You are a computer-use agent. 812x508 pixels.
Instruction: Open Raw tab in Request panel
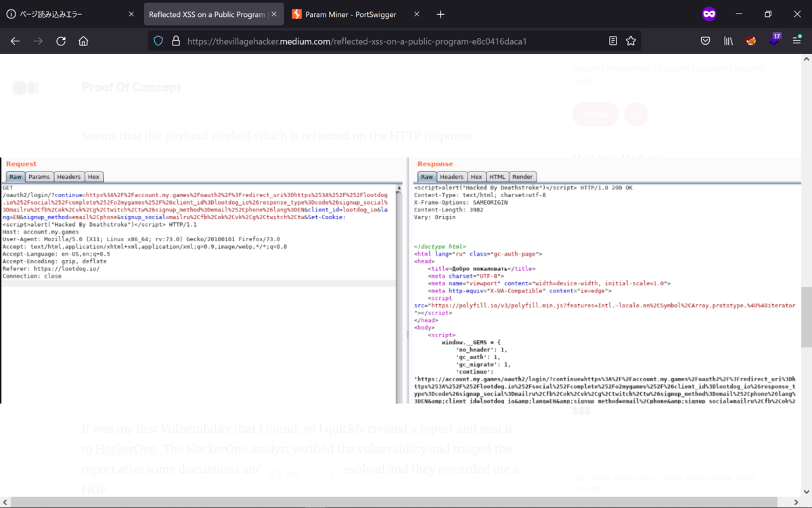click(16, 177)
